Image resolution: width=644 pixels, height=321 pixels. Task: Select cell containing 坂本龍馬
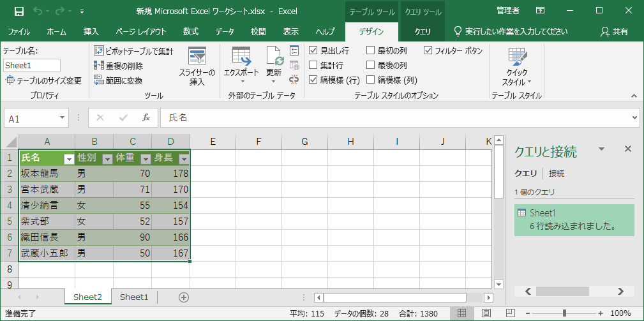point(47,174)
